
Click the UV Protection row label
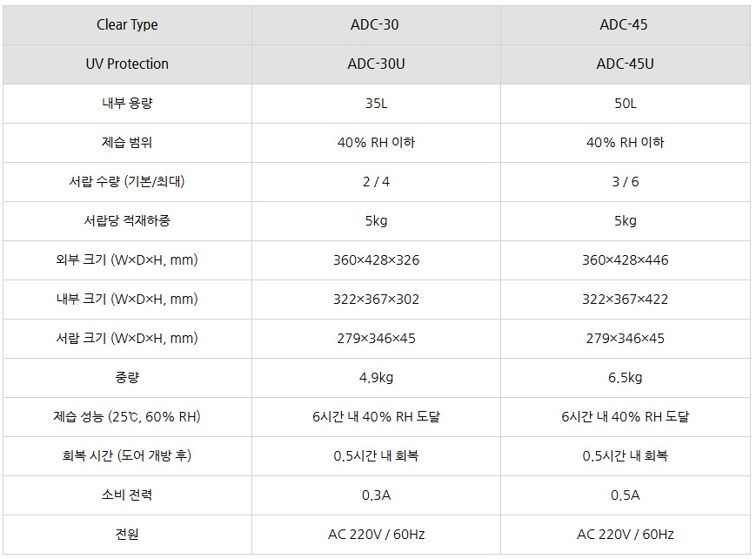tap(127, 64)
